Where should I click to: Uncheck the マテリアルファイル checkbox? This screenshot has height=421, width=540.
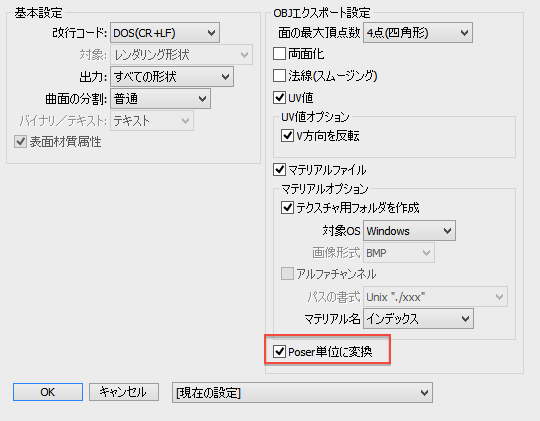coord(279,170)
